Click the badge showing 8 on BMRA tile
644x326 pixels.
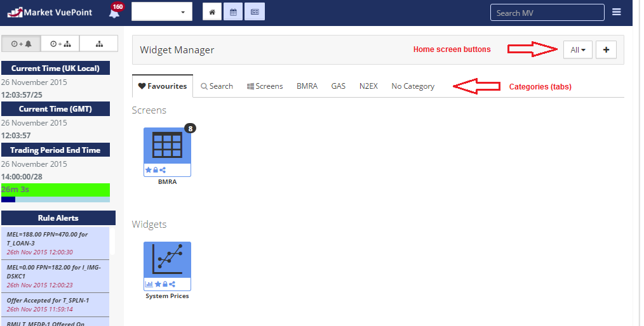click(190, 128)
